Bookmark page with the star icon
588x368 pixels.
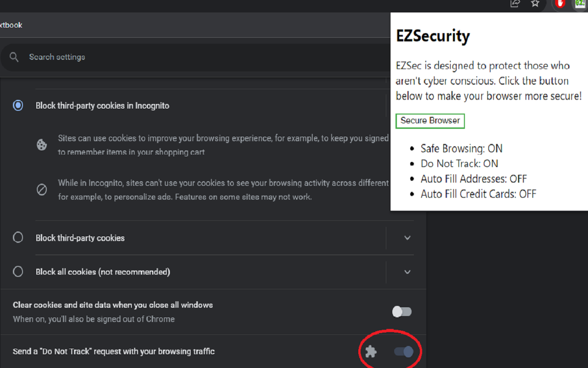[x=535, y=3]
